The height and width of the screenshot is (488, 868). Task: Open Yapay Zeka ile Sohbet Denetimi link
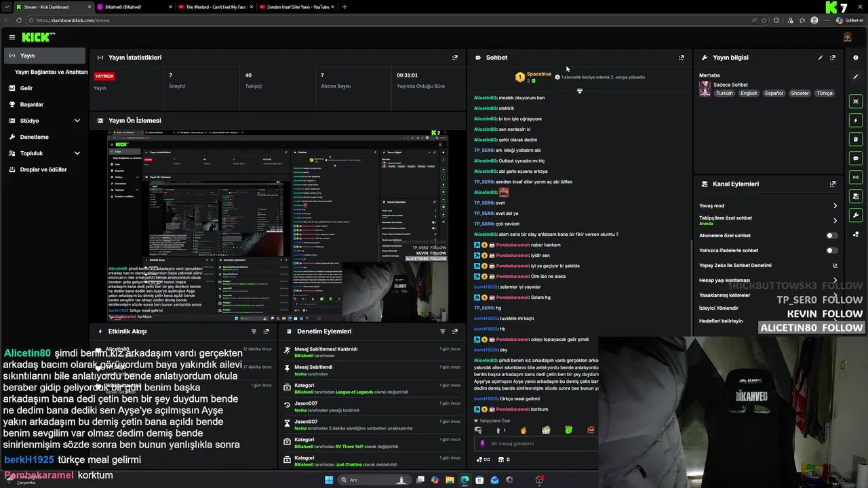(x=768, y=265)
